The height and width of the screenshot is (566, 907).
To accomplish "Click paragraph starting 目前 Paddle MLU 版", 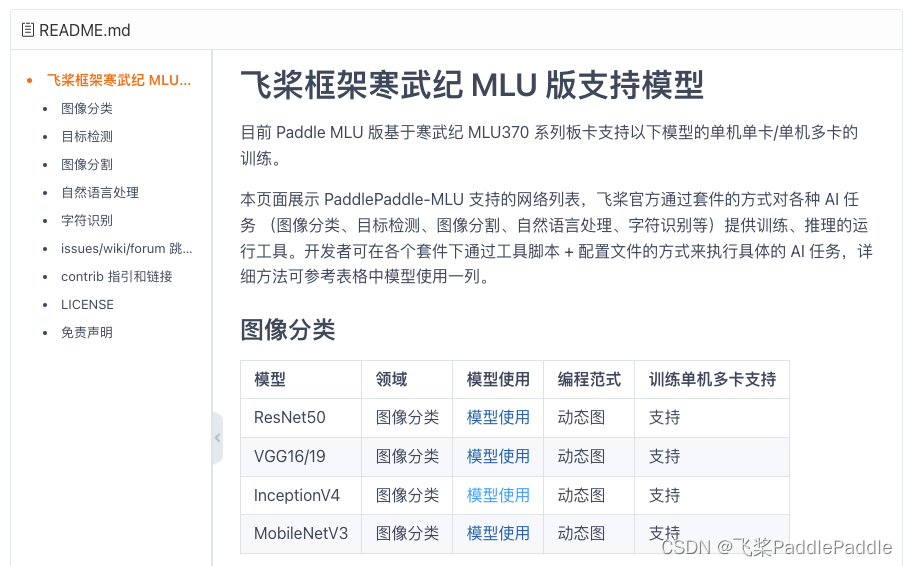I will [549, 145].
